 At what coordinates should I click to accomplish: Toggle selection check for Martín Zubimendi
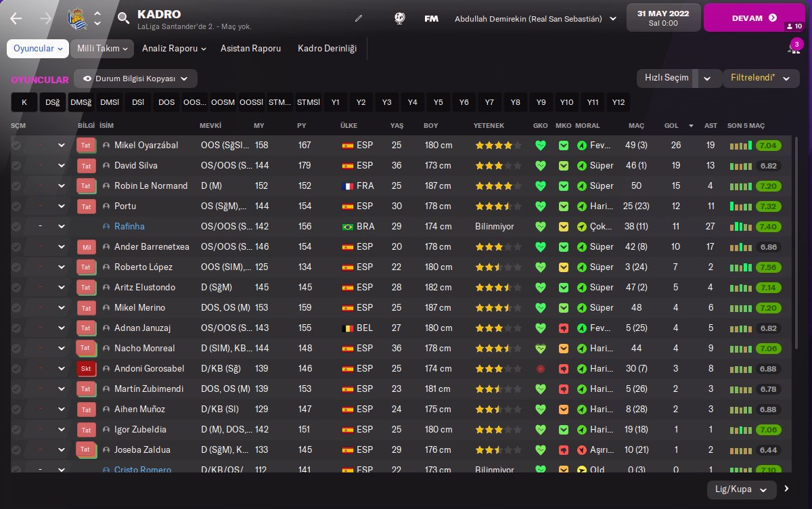(x=16, y=389)
